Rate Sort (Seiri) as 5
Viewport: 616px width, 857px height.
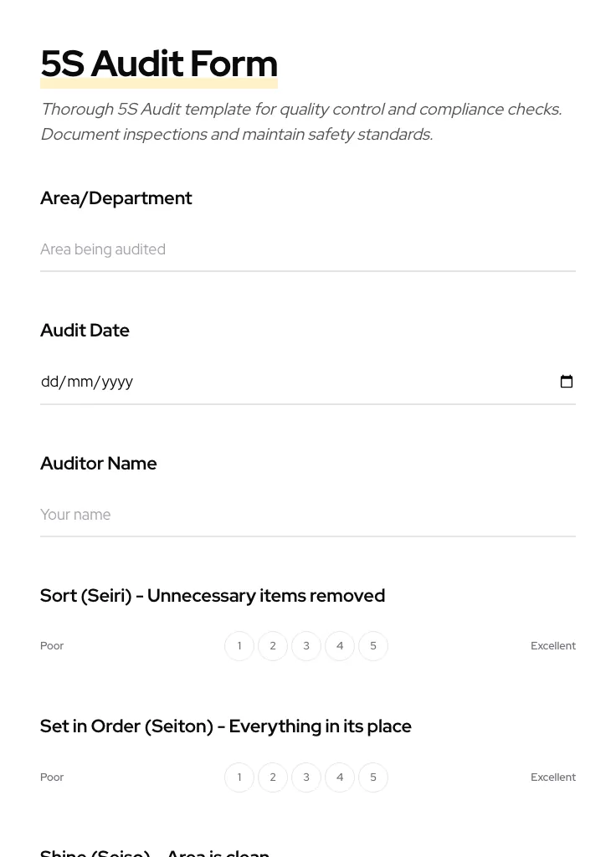pyautogui.click(x=373, y=645)
